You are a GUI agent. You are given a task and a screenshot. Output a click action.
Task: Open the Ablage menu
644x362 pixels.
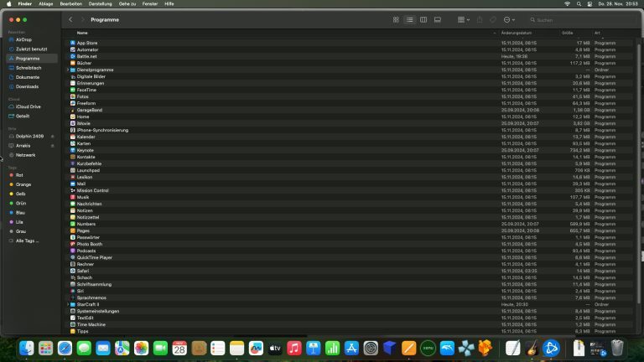click(45, 3)
